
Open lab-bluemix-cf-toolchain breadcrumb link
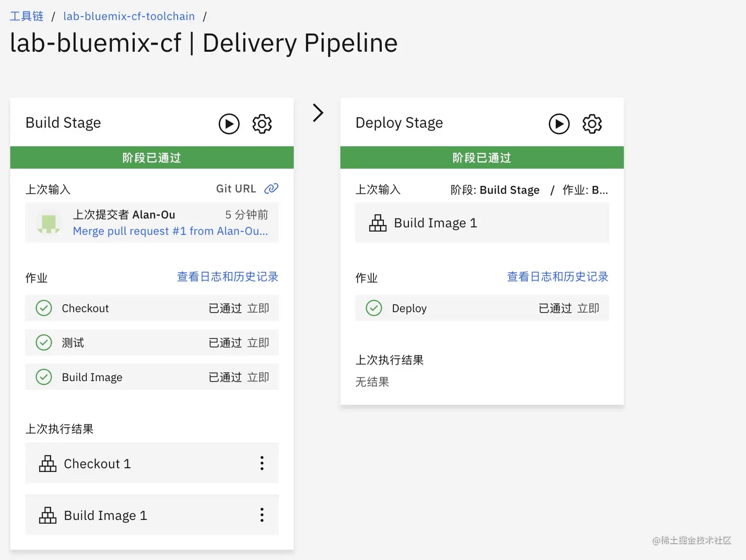129,16
